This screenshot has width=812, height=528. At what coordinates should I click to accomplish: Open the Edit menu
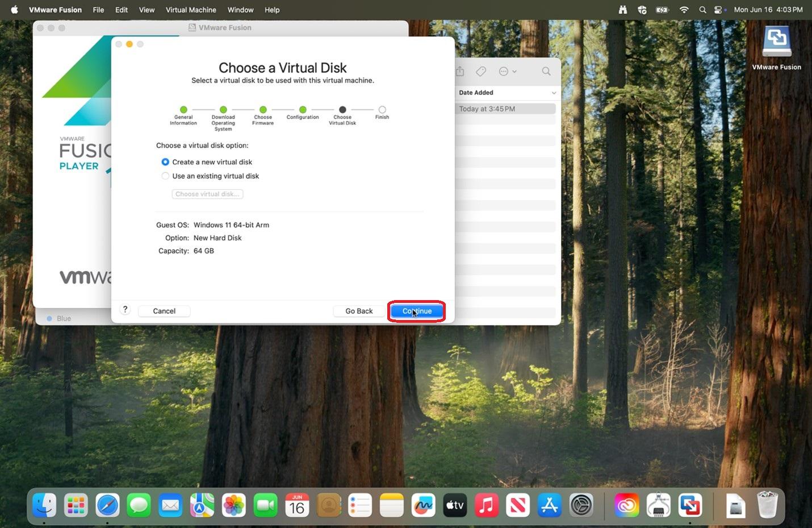coord(122,10)
